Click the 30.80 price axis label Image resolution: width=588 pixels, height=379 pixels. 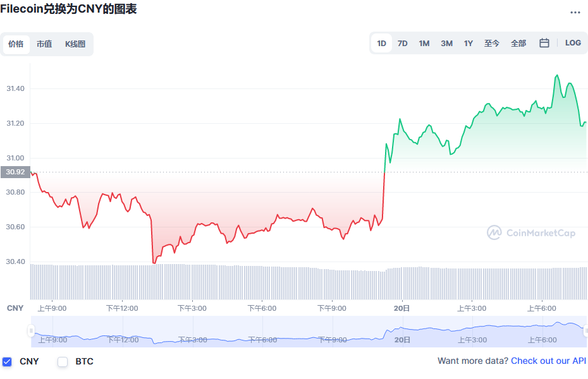(15, 192)
